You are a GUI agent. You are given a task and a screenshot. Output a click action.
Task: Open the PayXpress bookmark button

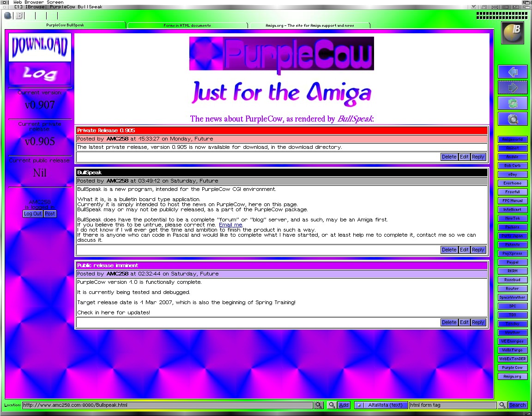(512, 253)
